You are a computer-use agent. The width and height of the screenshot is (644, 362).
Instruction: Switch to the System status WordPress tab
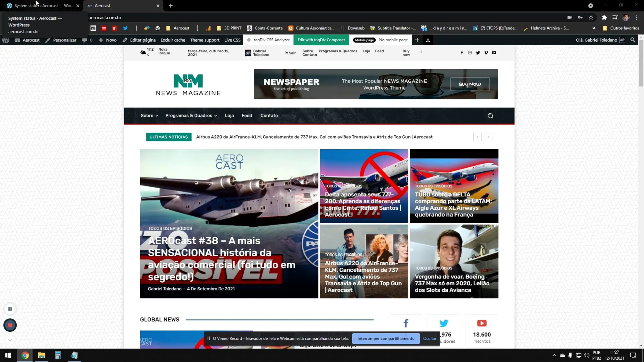pyautogui.click(x=43, y=6)
